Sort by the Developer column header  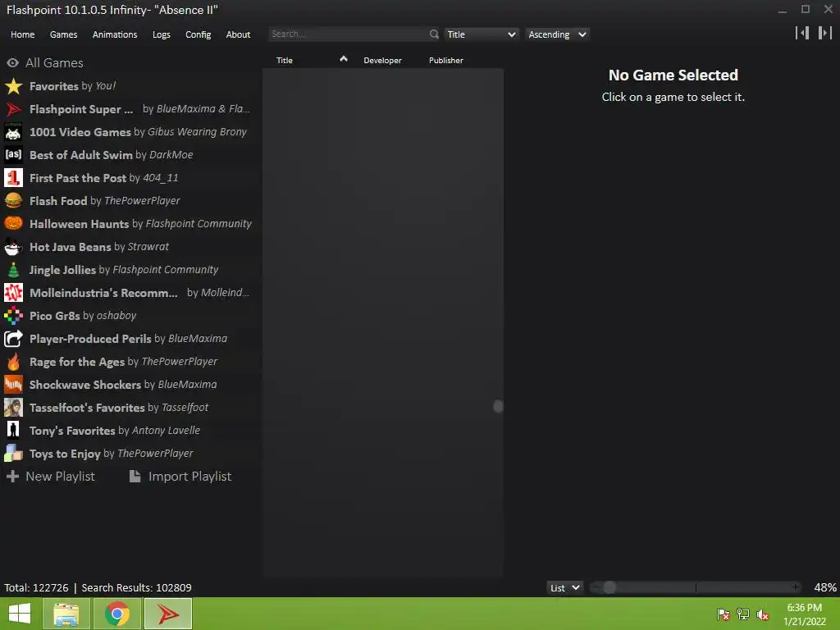click(382, 61)
